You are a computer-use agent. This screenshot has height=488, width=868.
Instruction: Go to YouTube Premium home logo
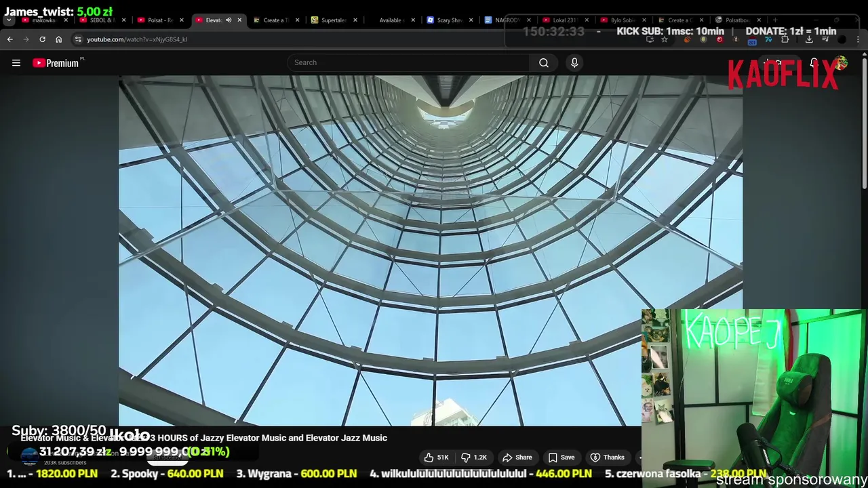pos(57,63)
